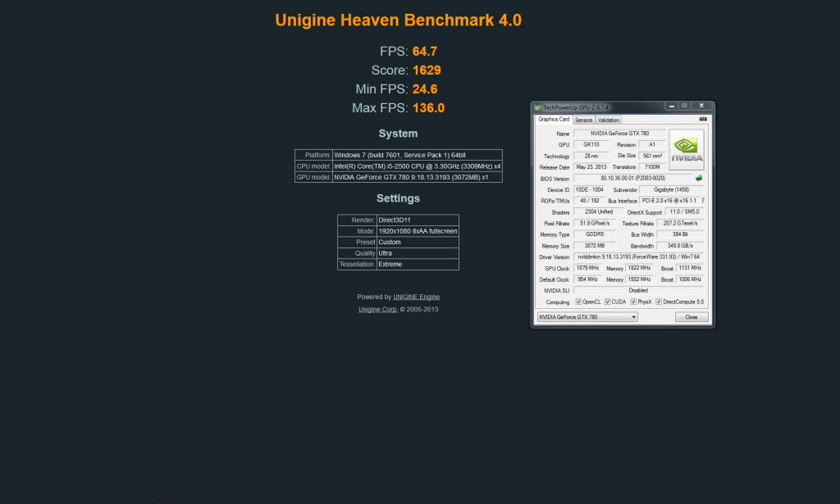Viewport: 840px width, 504px height.
Task: Toggle the DirectCompute 5.0 checkbox
Action: point(658,302)
